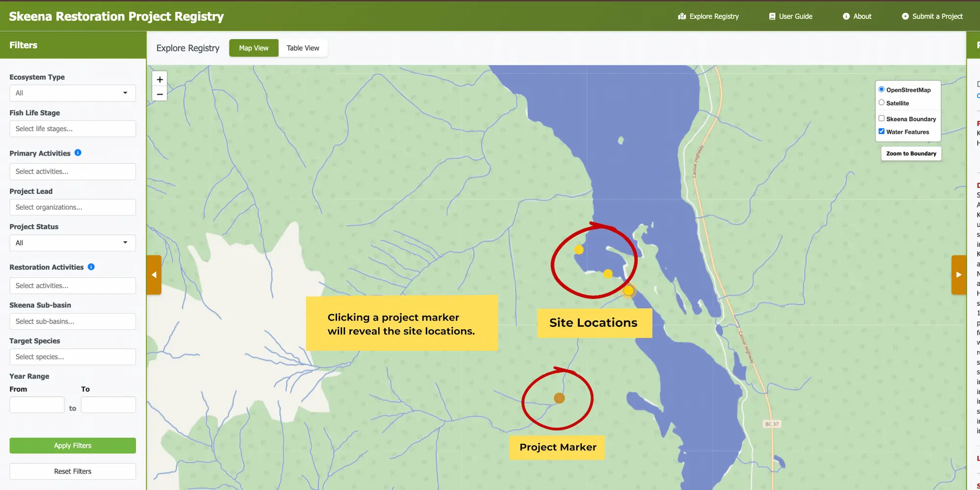Zoom in using the map plus icon
Viewport: 980px width, 490px height.
[159, 79]
